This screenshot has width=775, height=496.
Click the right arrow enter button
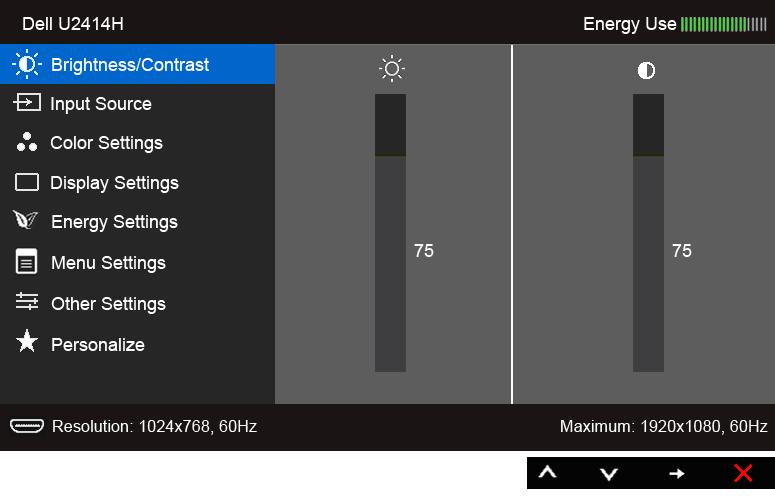point(677,474)
